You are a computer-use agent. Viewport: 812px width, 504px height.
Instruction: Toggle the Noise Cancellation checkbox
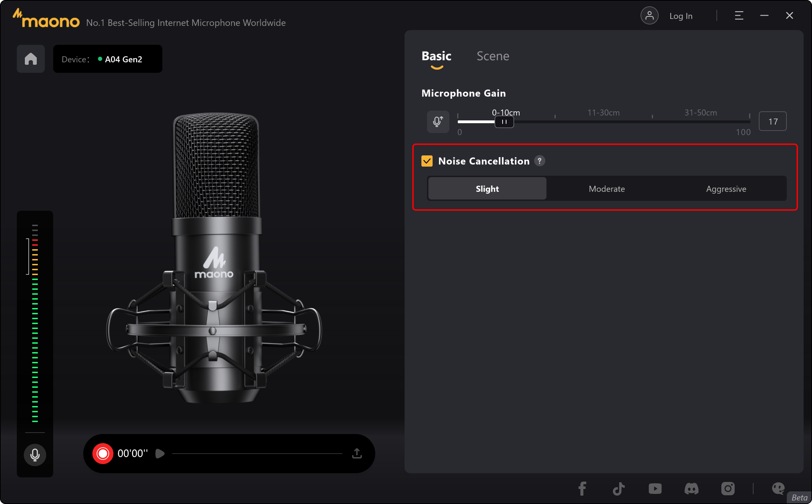point(427,161)
